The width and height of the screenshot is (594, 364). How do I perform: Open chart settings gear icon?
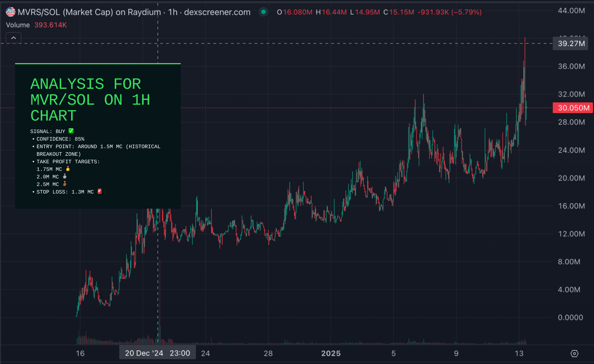pyautogui.click(x=574, y=353)
